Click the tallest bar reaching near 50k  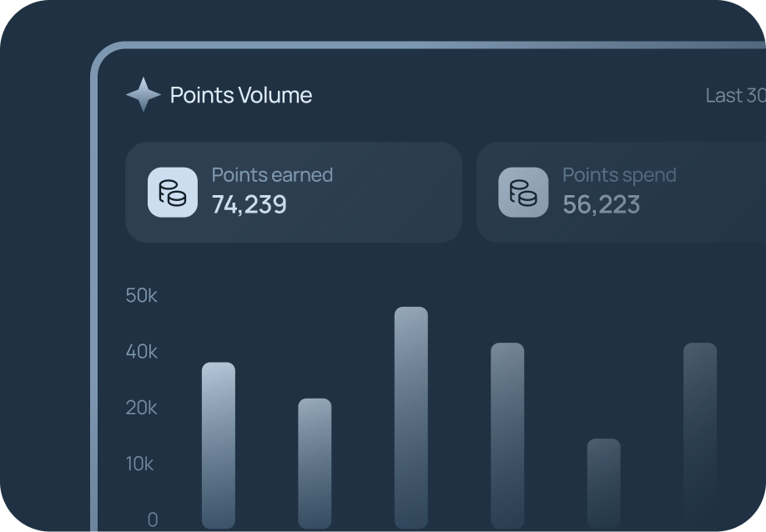(411, 418)
